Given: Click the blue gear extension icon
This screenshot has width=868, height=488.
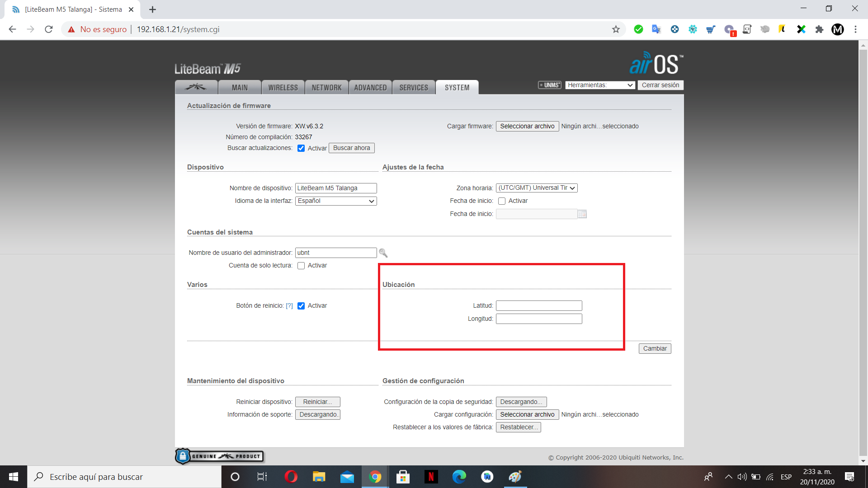Looking at the screenshot, I should pyautogui.click(x=693, y=29).
